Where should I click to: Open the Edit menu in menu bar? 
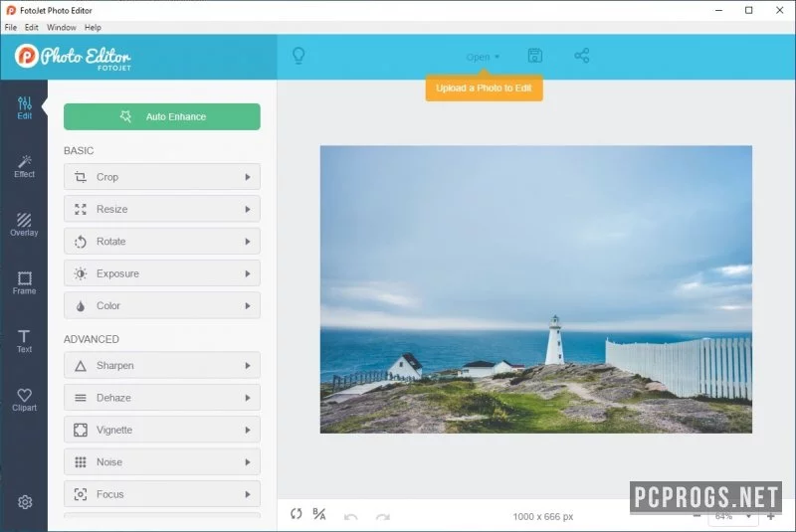click(32, 28)
